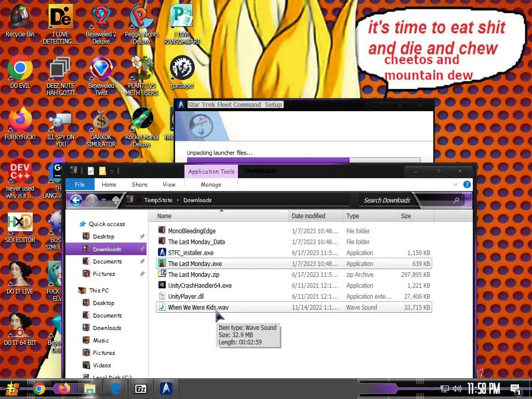The width and height of the screenshot is (532, 399).
Task: Open the Share ribbon tab
Action: point(139,184)
